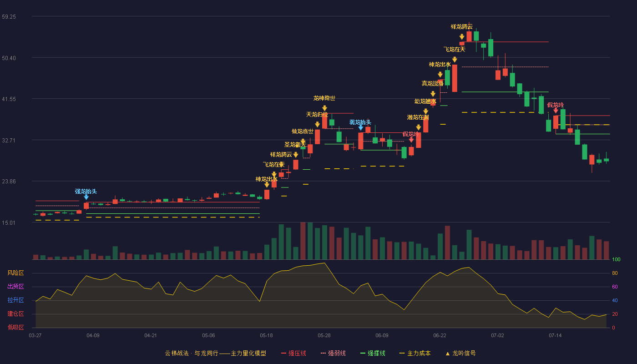Select the 幼龙戏水 signal arrow
637x364 pixels.
coord(425,111)
